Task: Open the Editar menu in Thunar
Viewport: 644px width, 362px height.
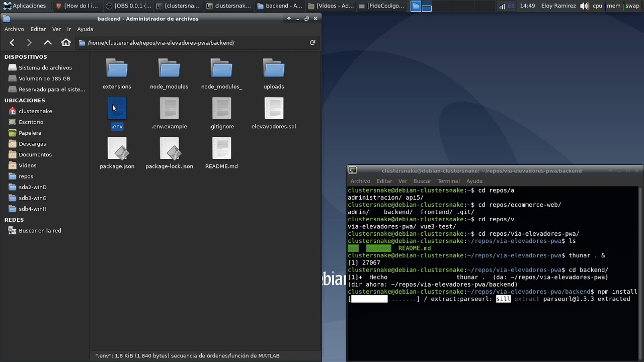Action: (38, 29)
